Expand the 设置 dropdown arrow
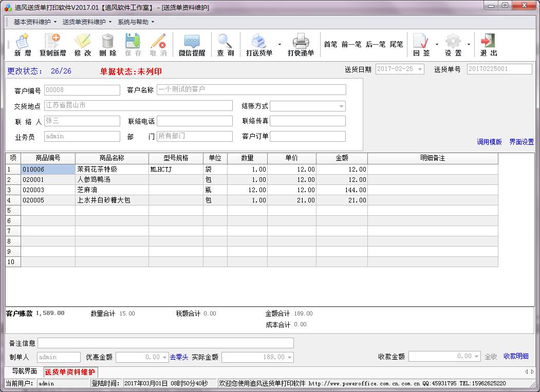This screenshot has width=540, height=392. pyautogui.click(x=469, y=44)
